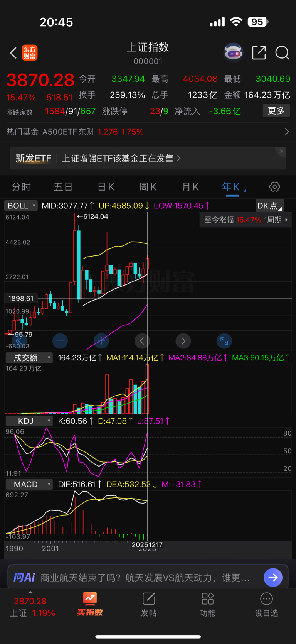The height and width of the screenshot is (644, 296).
Task: Tap the 换手 259.13% value
Action: 128,95
